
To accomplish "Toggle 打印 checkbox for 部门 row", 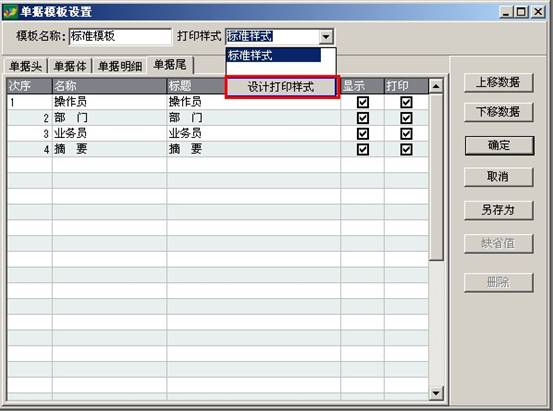I will tap(406, 118).
